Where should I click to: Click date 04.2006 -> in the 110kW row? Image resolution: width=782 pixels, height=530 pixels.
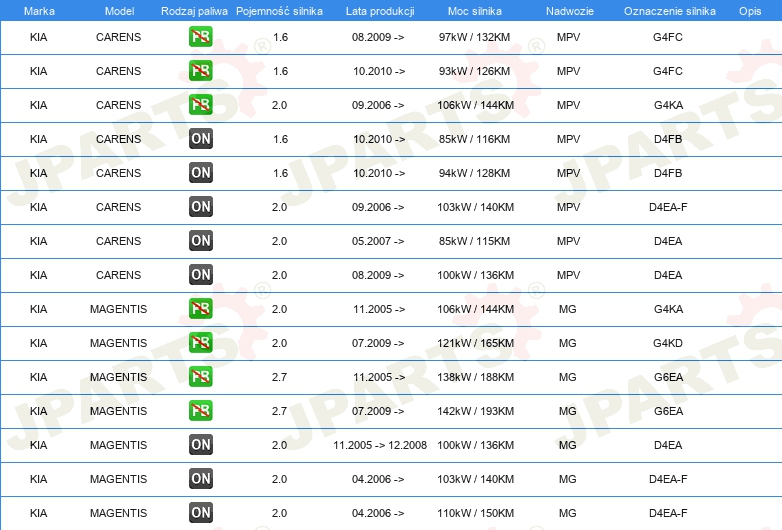point(378,513)
